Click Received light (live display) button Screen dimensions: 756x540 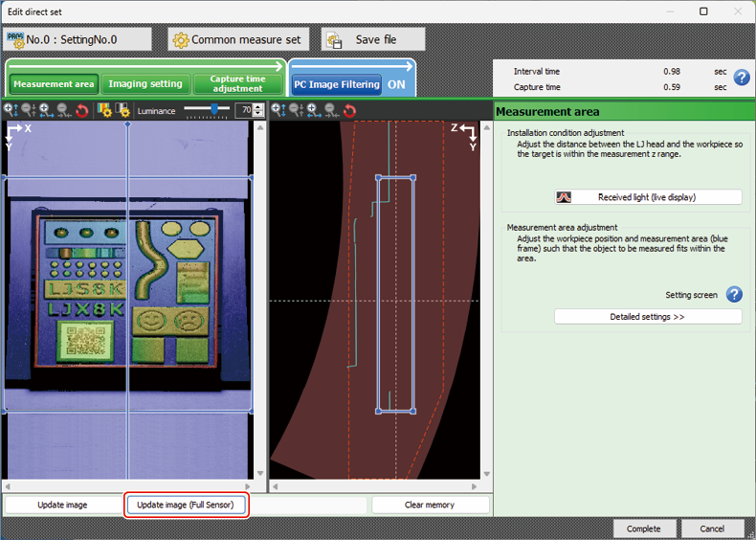point(648,197)
